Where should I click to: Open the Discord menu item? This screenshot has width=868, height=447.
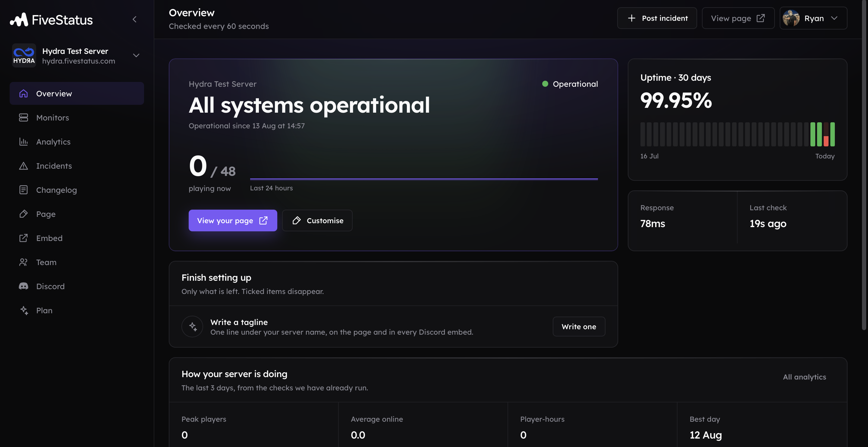(x=77, y=286)
